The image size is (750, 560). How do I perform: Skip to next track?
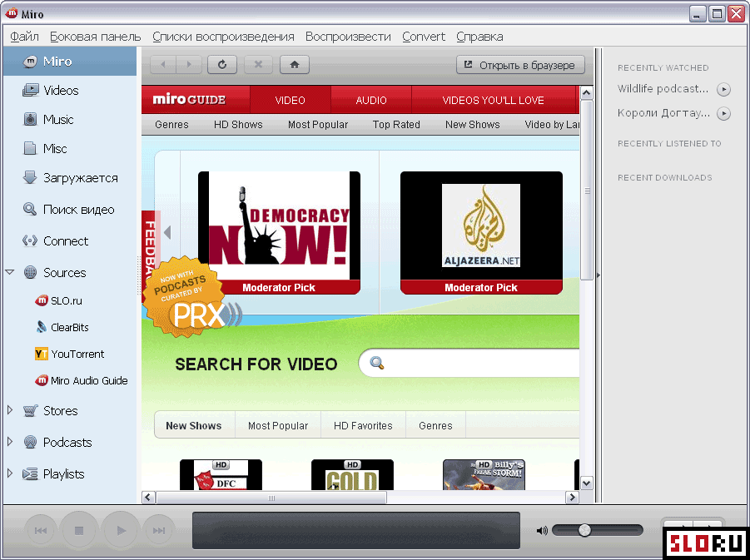point(159,530)
